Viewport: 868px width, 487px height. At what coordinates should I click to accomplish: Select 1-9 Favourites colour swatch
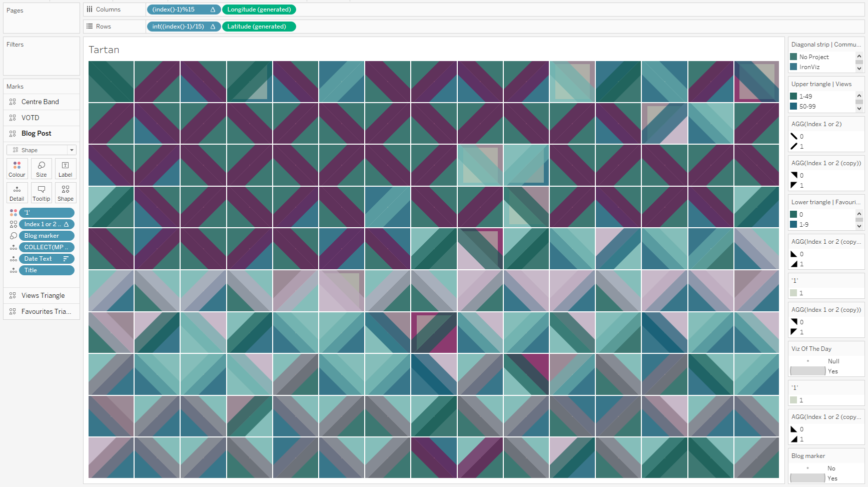(793, 224)
